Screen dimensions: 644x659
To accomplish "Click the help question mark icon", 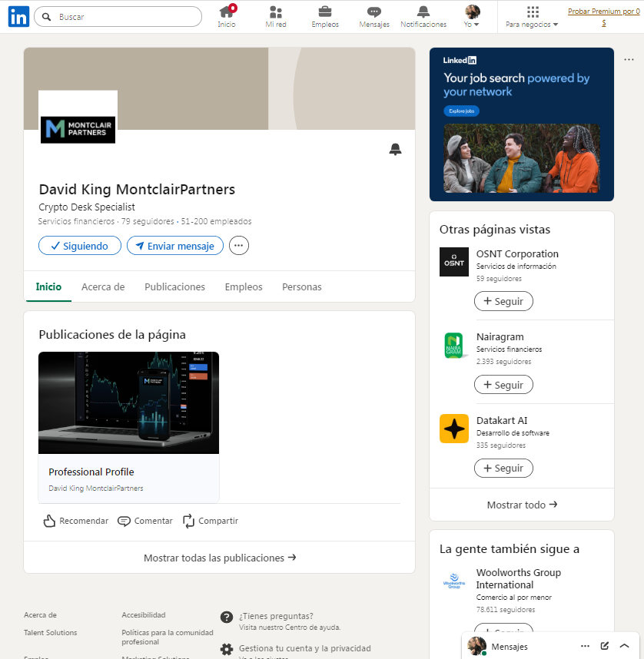I will pyautogui.click(x=226, y=617).
